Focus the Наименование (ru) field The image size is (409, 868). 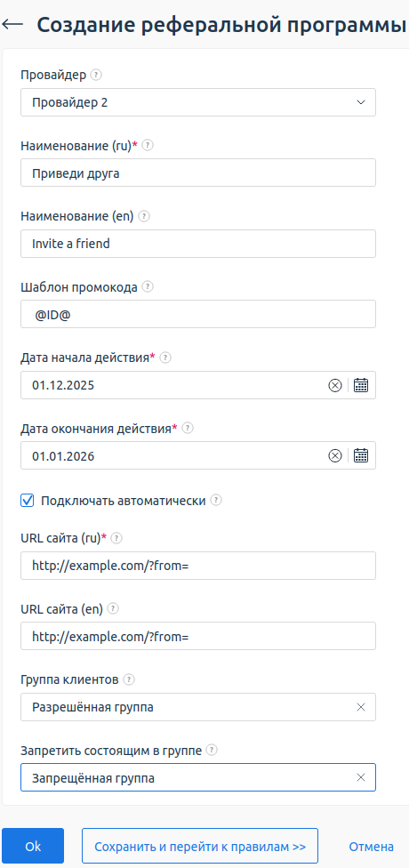(x=198, y=173)
